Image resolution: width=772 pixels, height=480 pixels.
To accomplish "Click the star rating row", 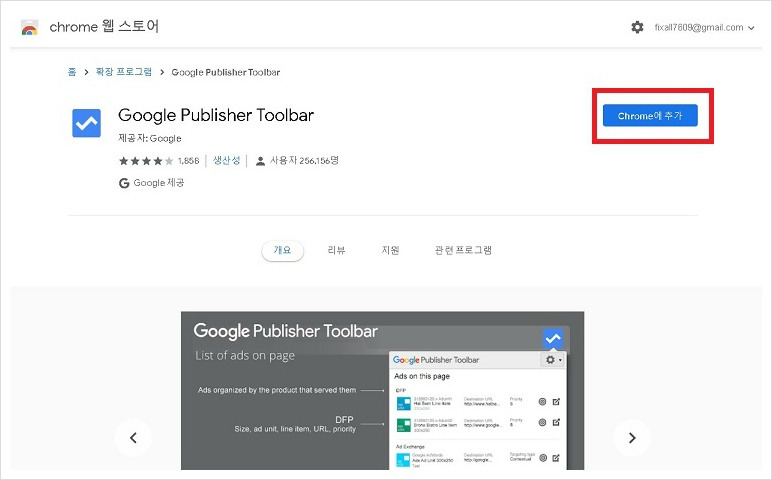I will [146, 161].
